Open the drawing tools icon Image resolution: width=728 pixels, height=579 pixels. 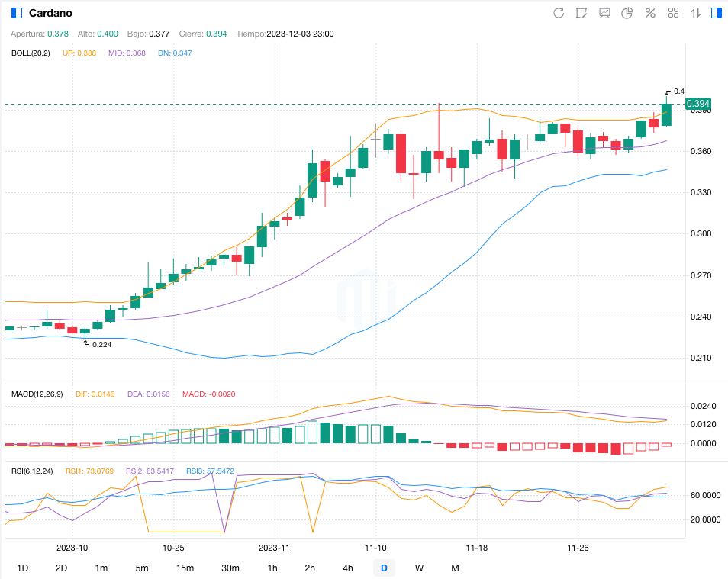581,13
